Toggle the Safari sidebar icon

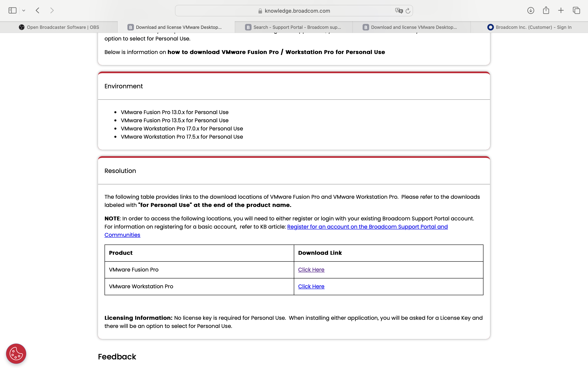point(12,10)
